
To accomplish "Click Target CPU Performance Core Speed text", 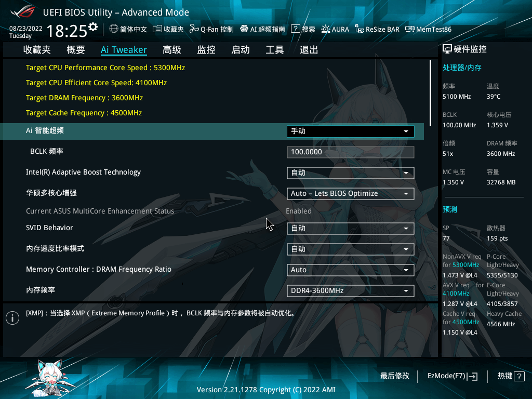I will click(105, 68).
